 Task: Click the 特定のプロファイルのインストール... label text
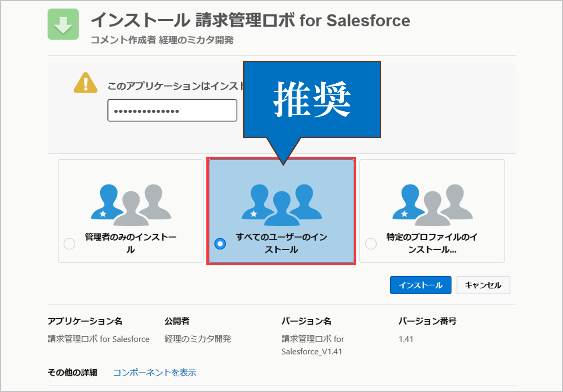(432, 243)
